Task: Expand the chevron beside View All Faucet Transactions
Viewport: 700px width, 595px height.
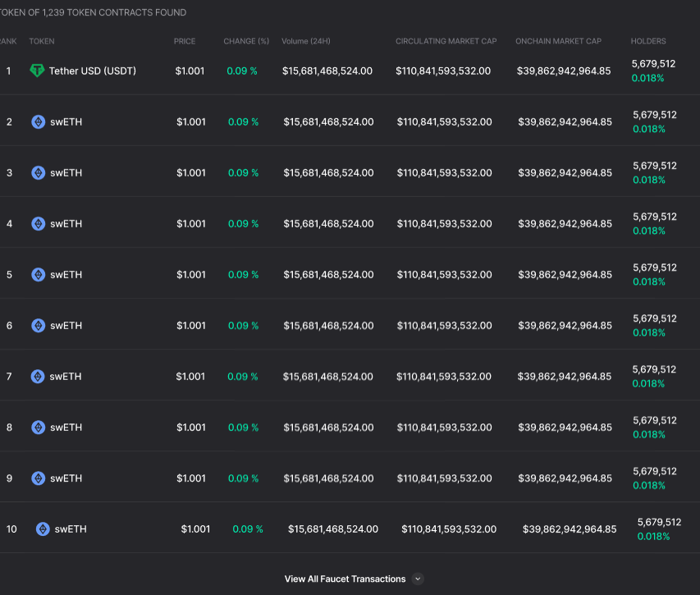Action: (418, 579)
